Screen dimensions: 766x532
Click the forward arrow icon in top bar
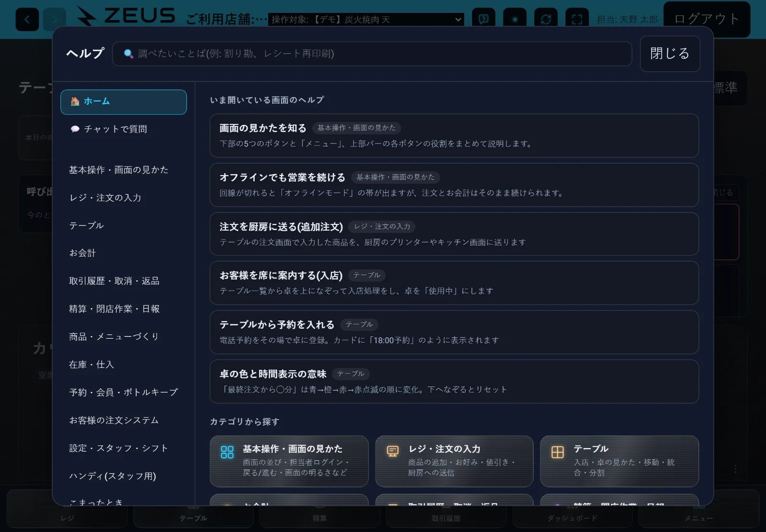[x=55, y=20]
